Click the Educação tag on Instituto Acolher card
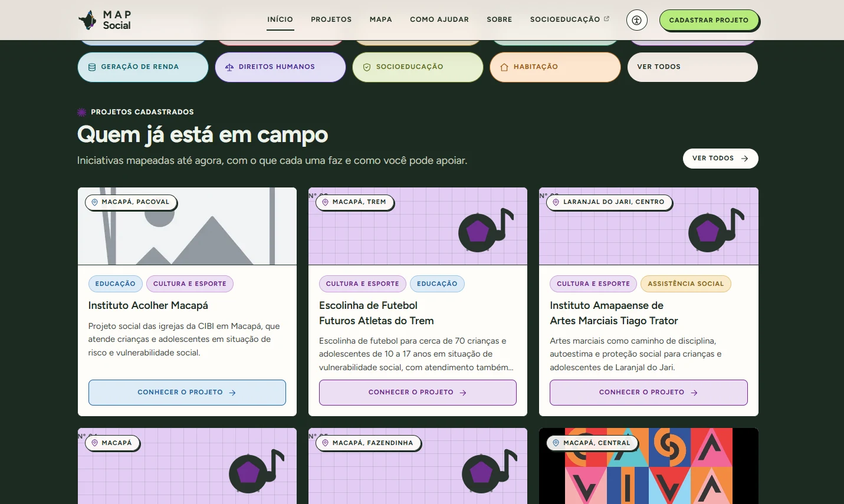The height and width of the screenshot is (504, 844). click(x=116, y=284)
